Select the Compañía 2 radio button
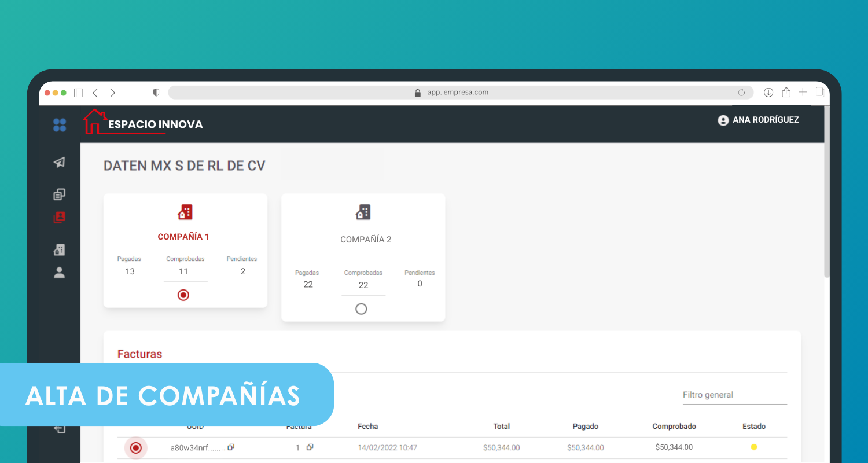The height and width of the screenshot is (463, 868). 361,309
